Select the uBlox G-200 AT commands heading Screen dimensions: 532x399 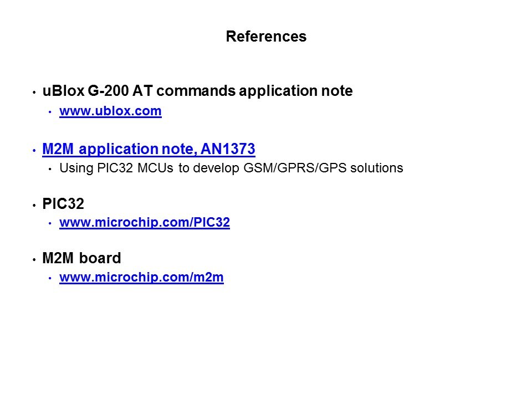pos(197,91)
